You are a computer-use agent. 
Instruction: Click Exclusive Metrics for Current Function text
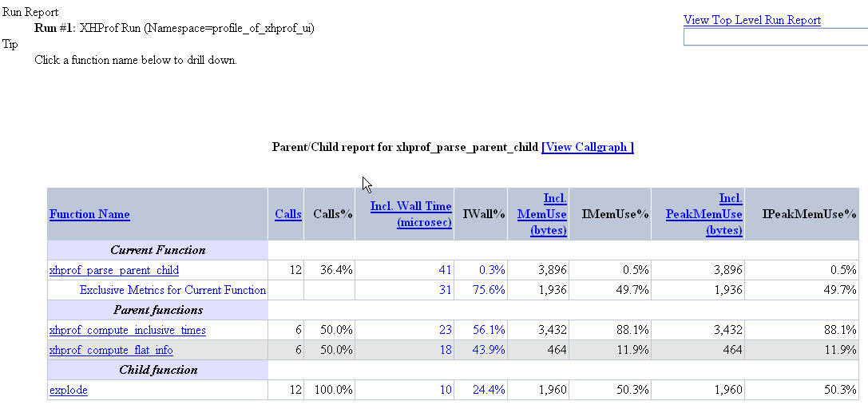pos(172,290)
